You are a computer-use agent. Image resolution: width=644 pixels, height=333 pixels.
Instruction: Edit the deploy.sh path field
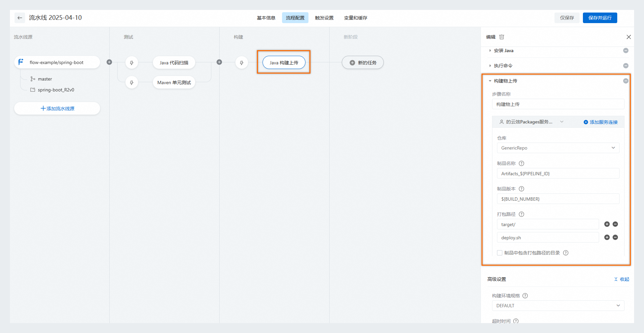548,237
